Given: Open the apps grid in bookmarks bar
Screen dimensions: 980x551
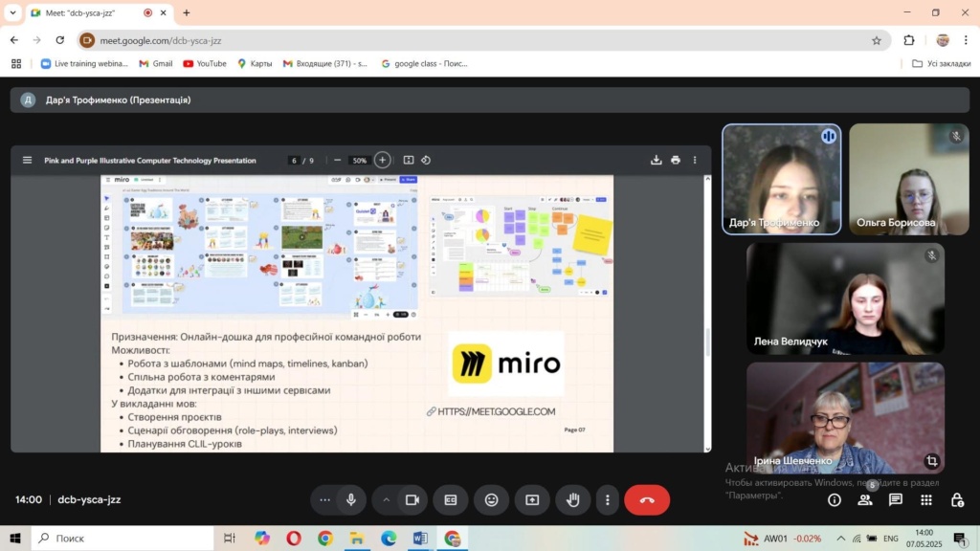Looking at the screenshot, I should click(x=16, y=64).
